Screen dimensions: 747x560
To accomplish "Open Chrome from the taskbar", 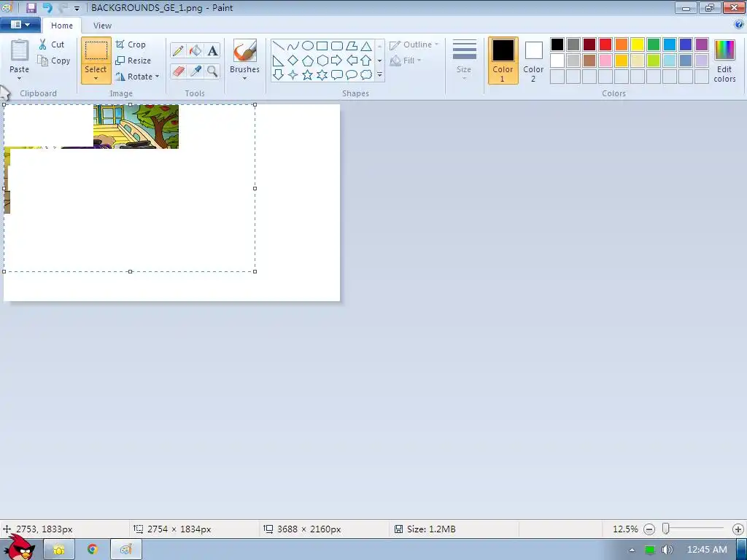I will tap(93, 550).
